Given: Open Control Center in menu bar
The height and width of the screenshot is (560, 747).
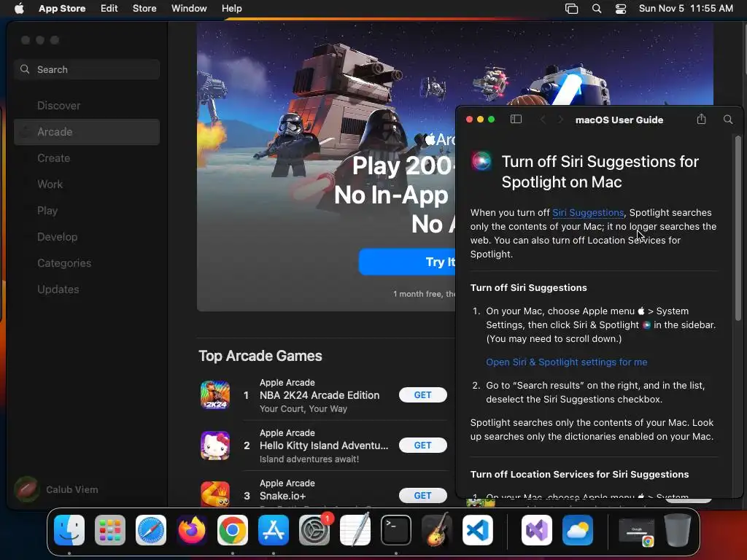Looking at the screenshot, I should tap(621, 9).
